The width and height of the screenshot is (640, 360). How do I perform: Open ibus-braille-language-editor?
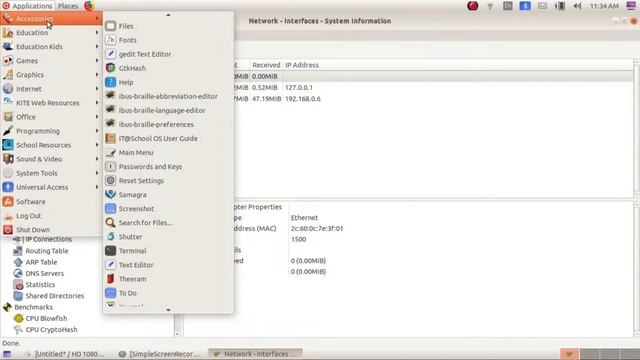click(x=168, y=110)
